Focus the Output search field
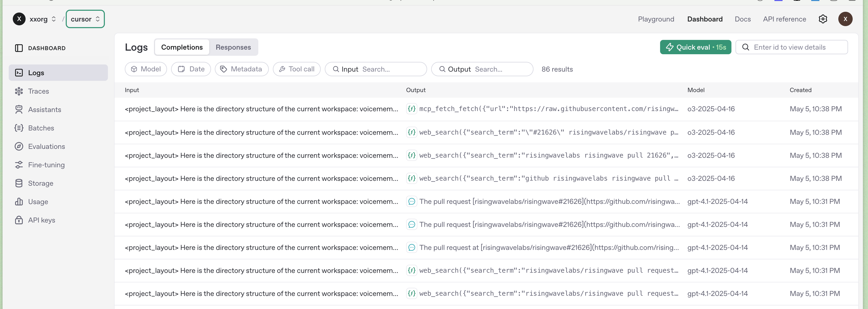 (x=482, y=69)
